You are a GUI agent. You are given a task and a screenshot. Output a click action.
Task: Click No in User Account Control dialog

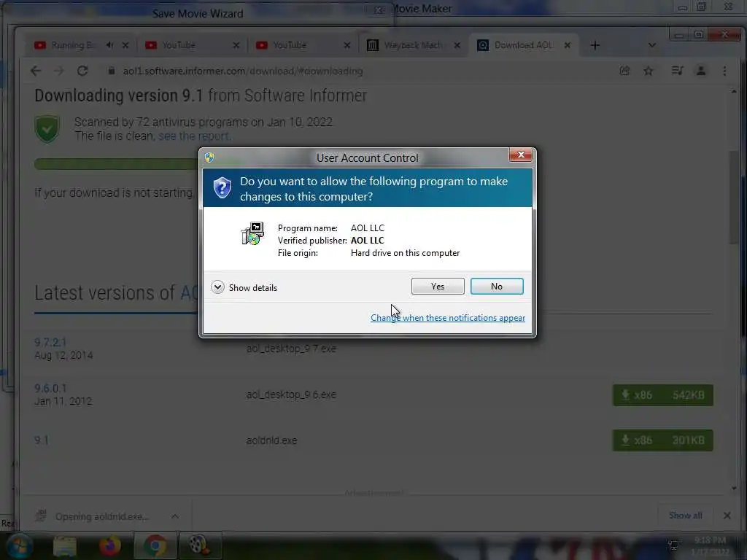click(x=496, y=286)
